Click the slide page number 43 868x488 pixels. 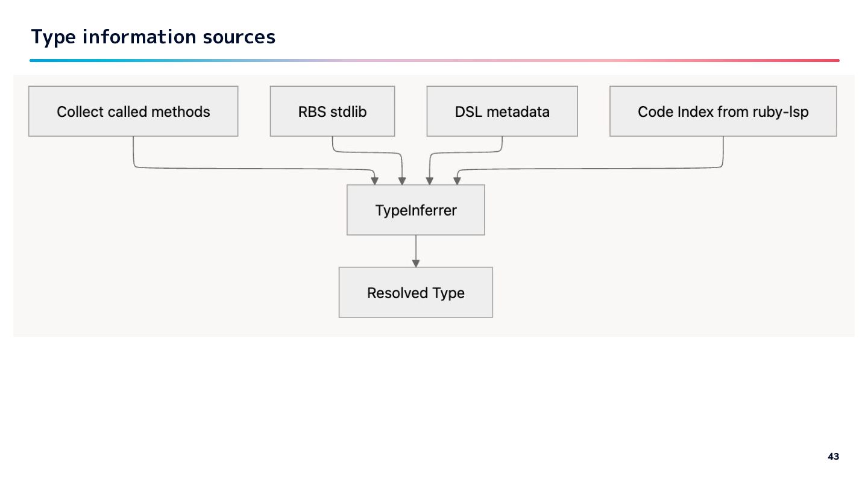point(833,457)
